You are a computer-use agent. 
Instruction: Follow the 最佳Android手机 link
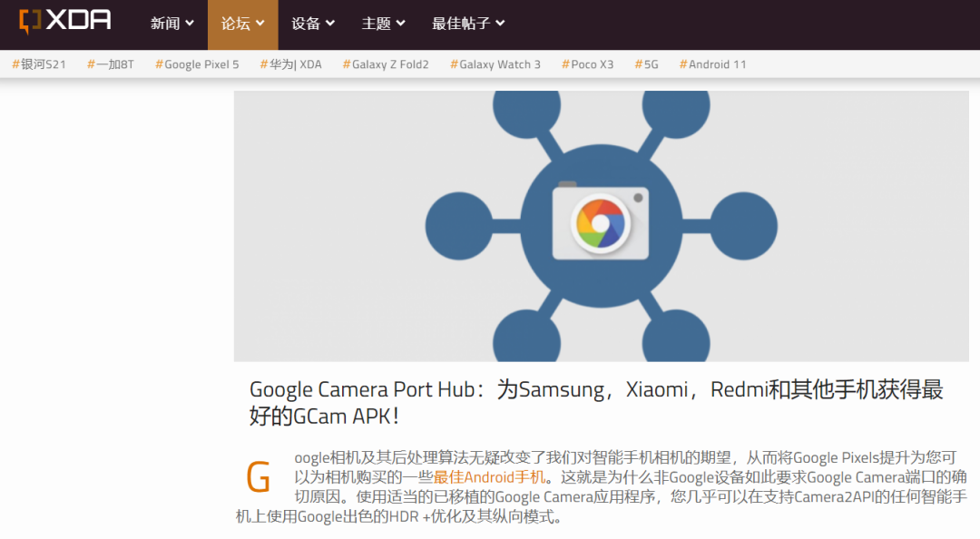pyautogui.click(x=489, y=477)
